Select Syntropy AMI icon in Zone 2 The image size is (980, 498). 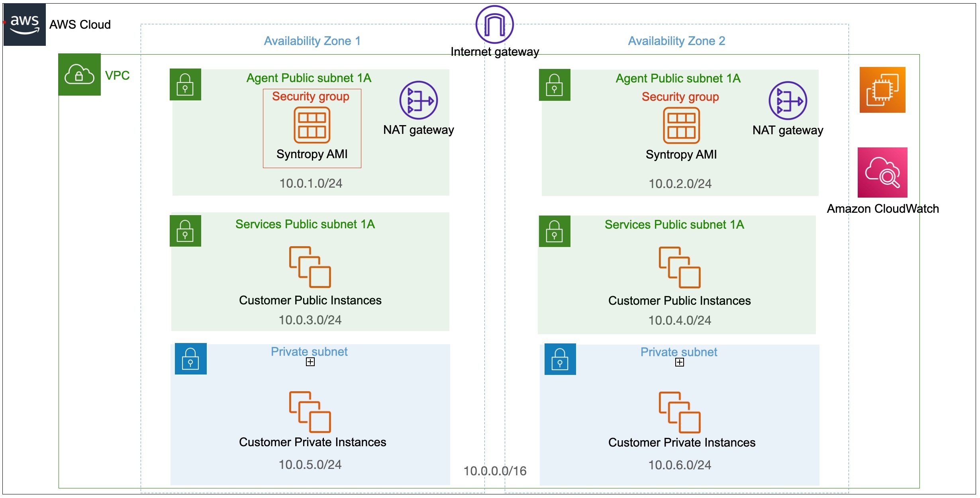[681, 125]
